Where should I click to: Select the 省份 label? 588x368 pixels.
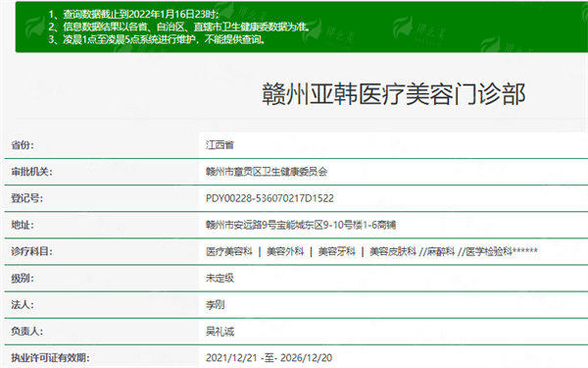tap(23, 145)
